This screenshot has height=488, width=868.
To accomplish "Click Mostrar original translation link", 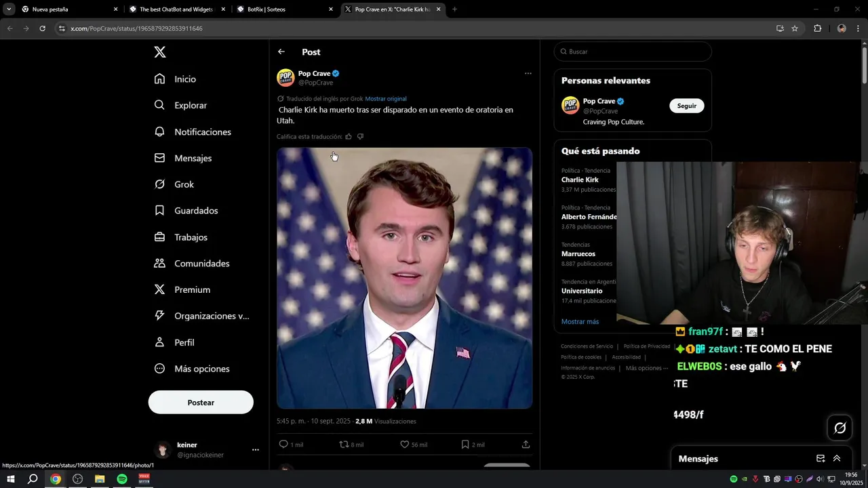I will pyautogui.click(x=386, y=99).
